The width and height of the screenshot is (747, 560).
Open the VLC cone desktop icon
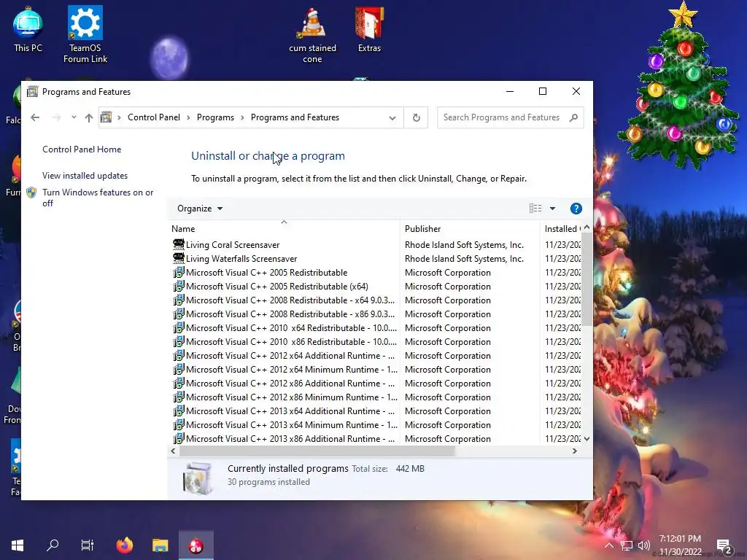(312, 35)
